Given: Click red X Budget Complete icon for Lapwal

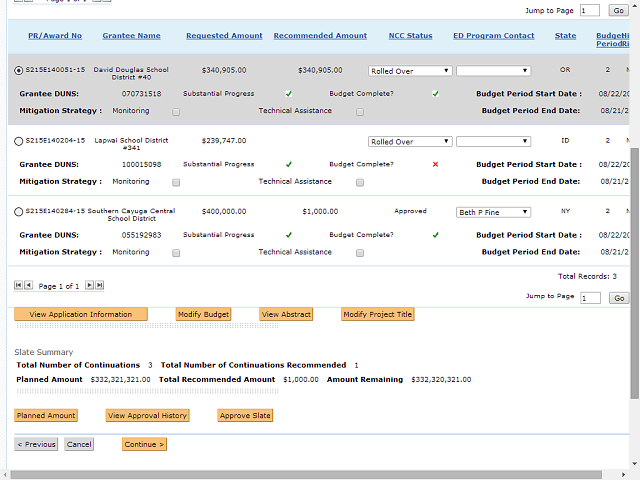Looking at the screenshot, I should click(x=435, y=164).
